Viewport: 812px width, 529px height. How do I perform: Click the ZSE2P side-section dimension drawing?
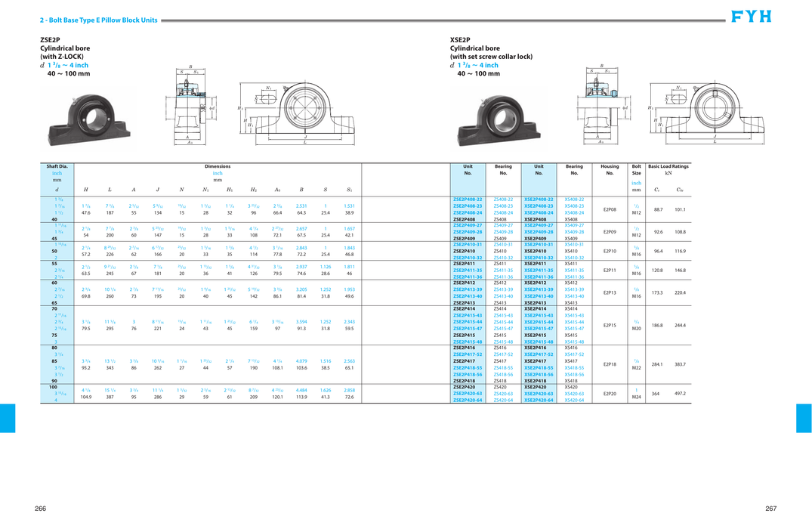point(190,104)
